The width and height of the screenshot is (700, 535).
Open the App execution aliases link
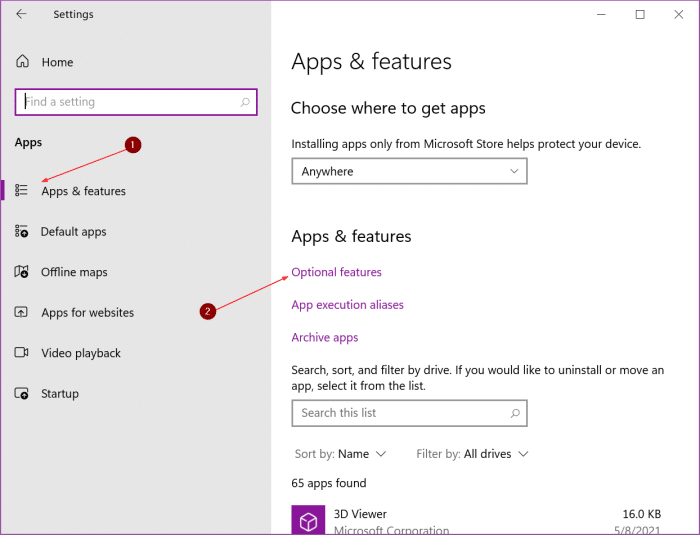[x=347, y=305]
